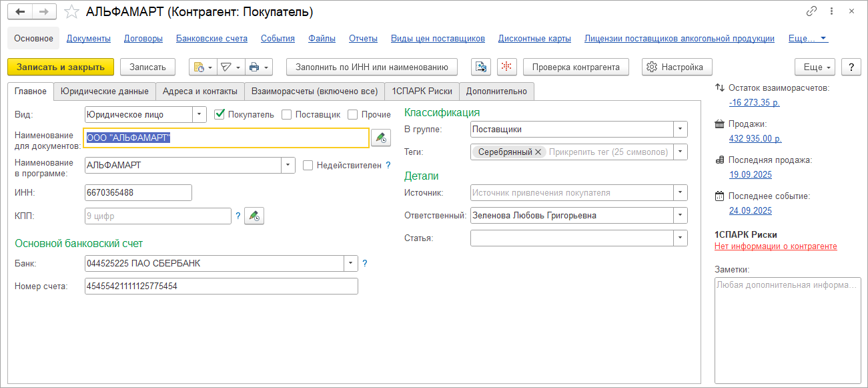The image size is (868, 388).
Task: Open the Продажи amount link
Action: [756, 138]
